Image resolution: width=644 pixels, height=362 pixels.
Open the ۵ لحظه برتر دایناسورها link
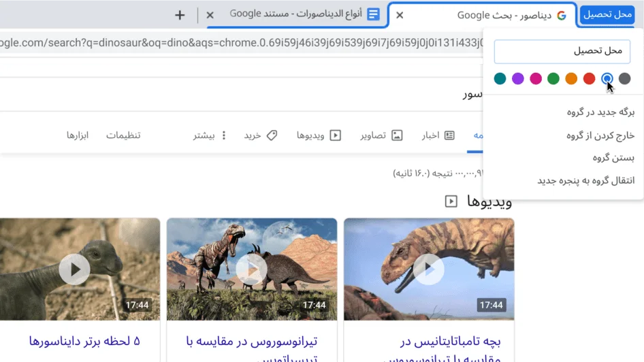(x=84, y=342)
